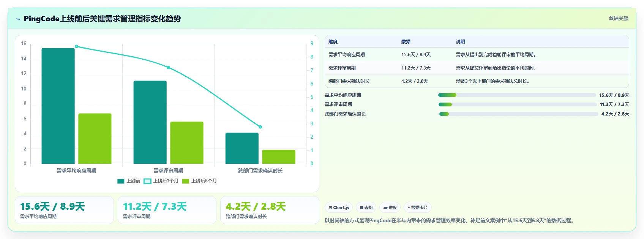Toggle the 上线前 legend series
This screenshot has height=239, width=644.
click(x=129, y=181)
